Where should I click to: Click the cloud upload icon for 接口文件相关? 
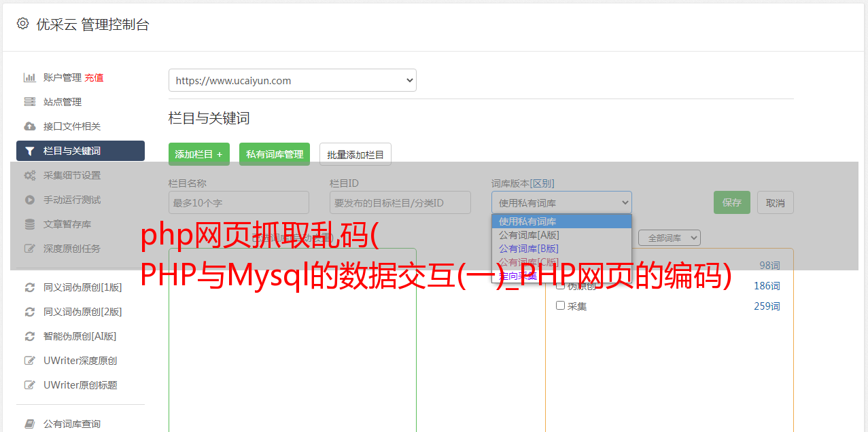[29, 126]
